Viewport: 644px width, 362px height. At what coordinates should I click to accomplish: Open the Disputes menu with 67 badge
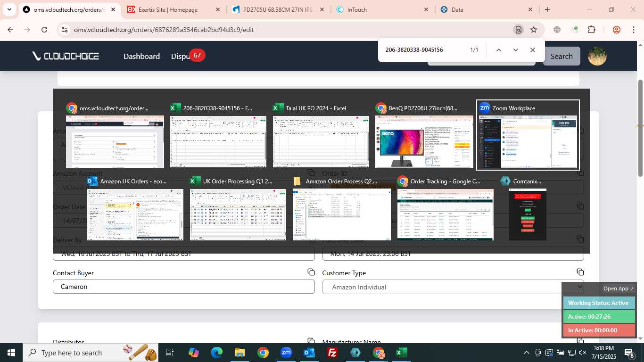[187, 56]
